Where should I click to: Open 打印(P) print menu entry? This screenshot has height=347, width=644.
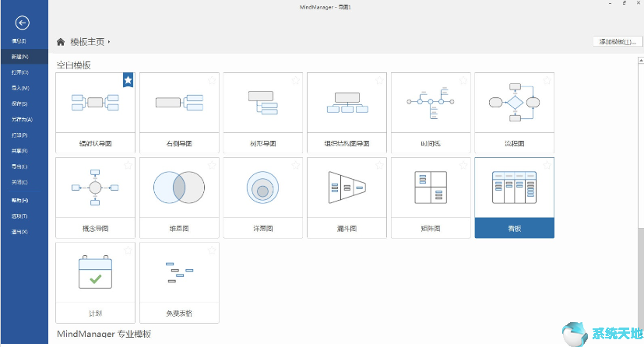point(19,135)
